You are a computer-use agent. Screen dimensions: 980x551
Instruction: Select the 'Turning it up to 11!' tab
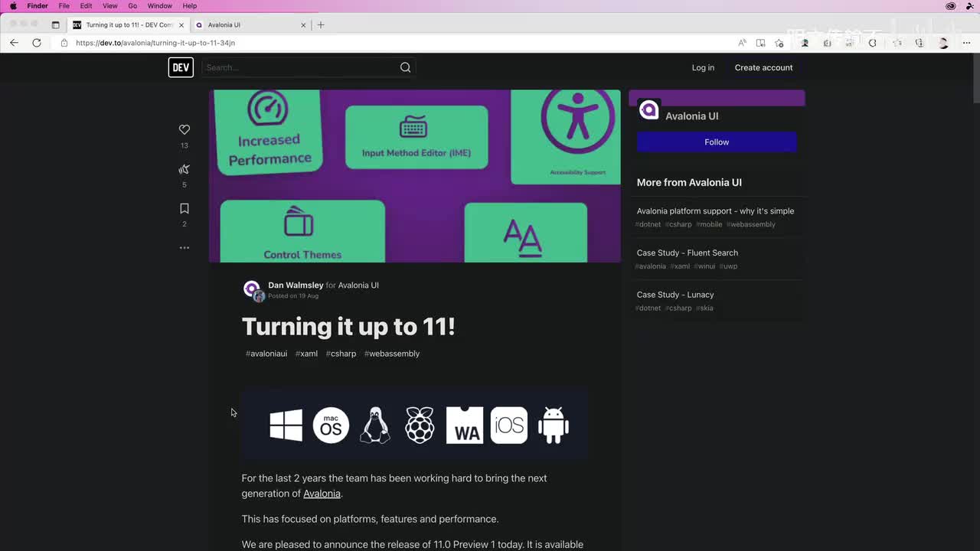click(127, 25)
